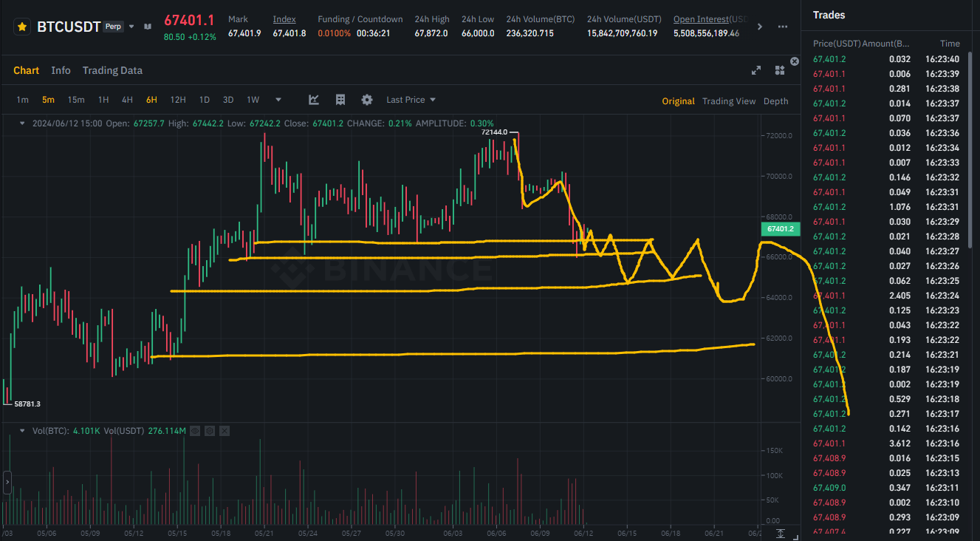The width and height of the screenshot is (980, 541).
Task: Select the 5m timeframe
Action: tap(48, 100)
